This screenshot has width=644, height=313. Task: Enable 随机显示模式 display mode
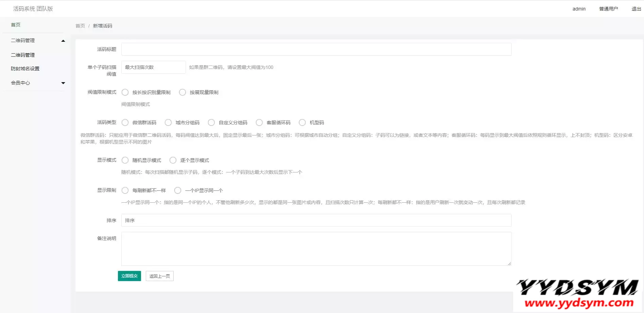[x=125, y=160]
